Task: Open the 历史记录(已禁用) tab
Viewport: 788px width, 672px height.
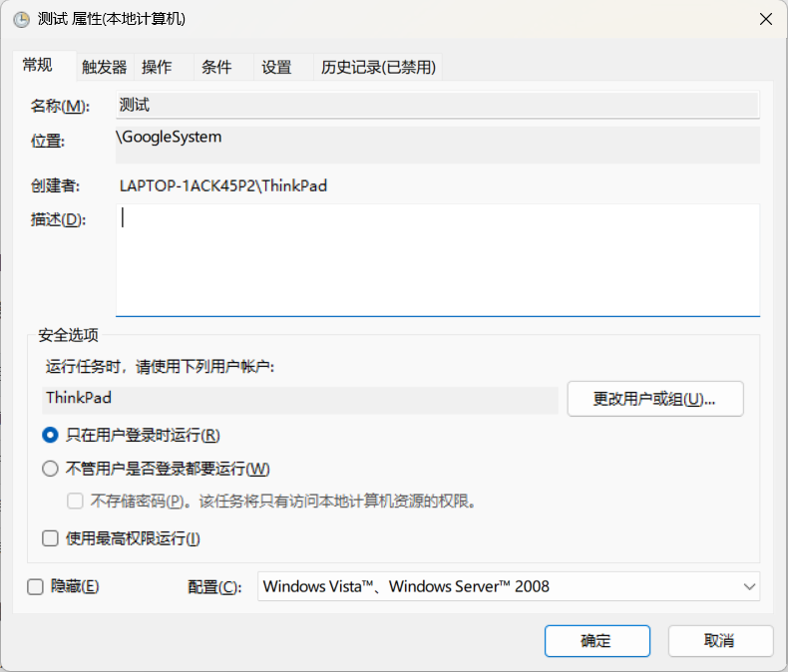Action: tap(378, 67)
